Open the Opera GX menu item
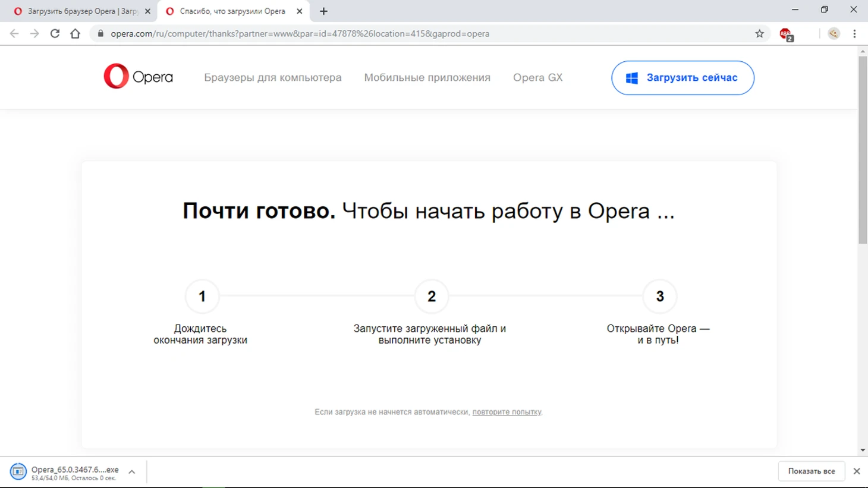Screen dimensions: 868x488 pos(537,77)
